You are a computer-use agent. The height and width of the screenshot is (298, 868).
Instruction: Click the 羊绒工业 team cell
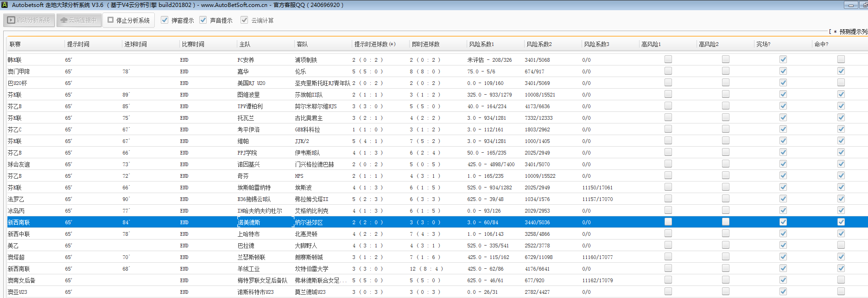[249, 269]
